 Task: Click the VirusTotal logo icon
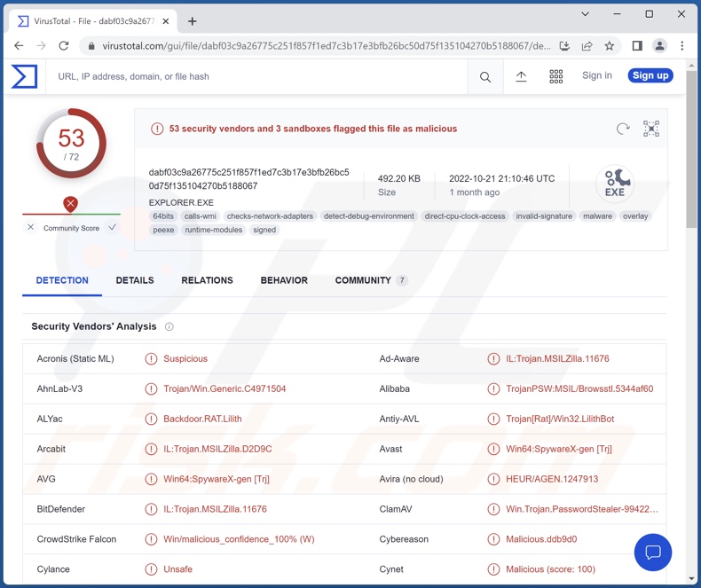click(x=24, y=76)
